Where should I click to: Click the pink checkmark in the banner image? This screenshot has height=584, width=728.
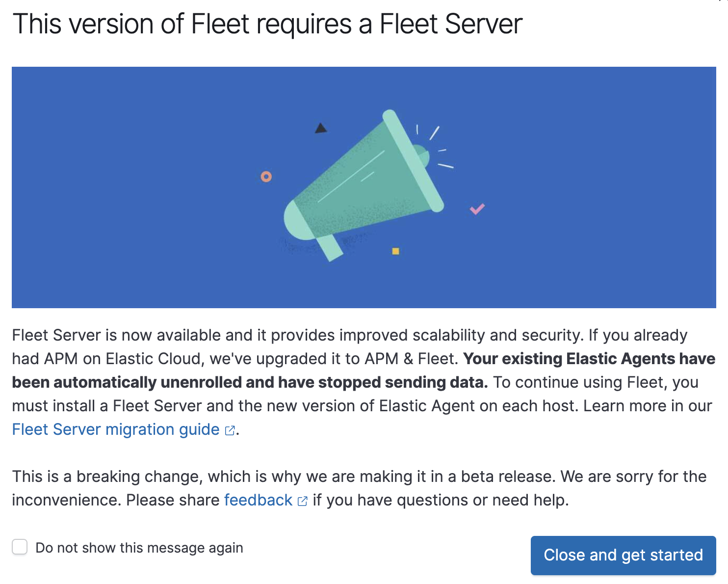pos(476,209)
